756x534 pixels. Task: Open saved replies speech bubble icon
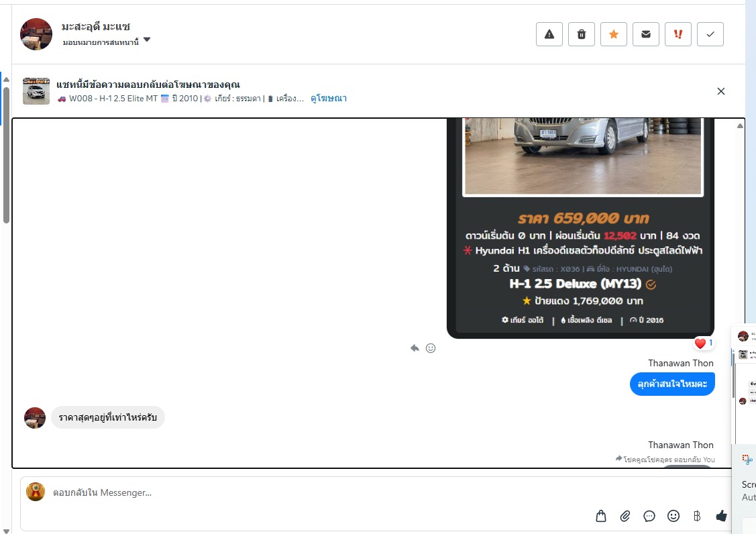(649, 516)
